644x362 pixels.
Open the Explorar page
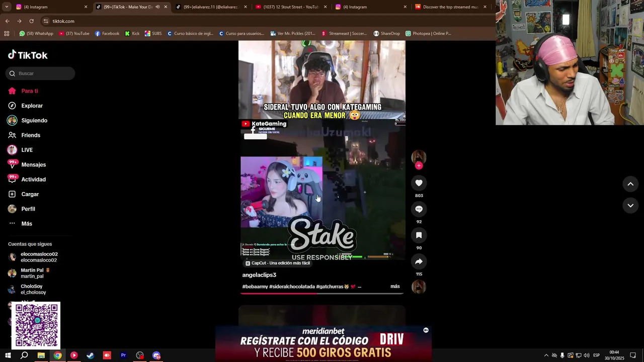tap(32, 106)
